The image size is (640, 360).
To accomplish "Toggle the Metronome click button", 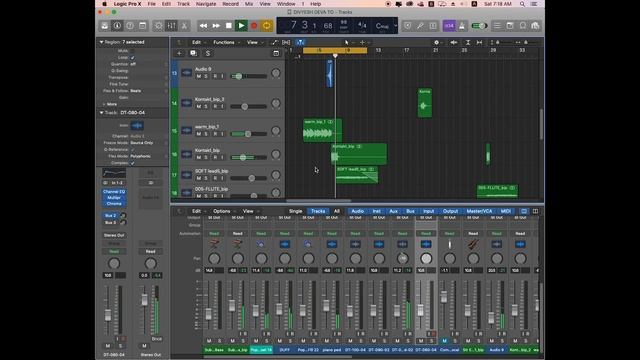I will (462, 26).
